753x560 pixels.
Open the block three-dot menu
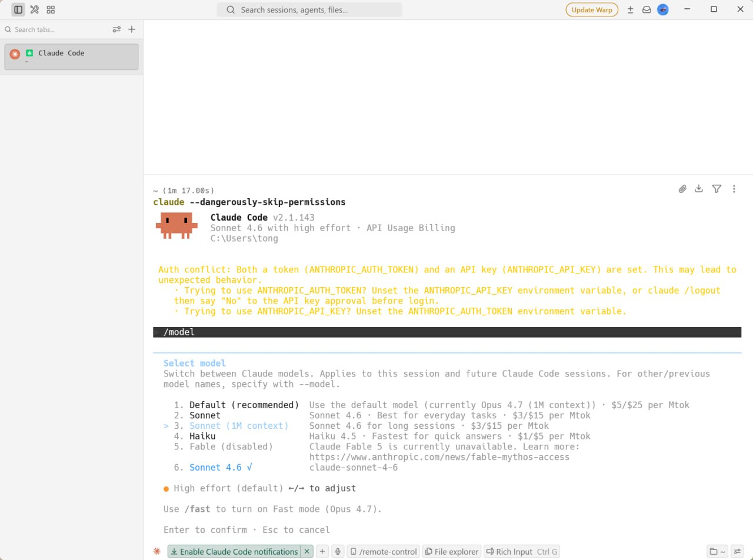pos(734,189)
